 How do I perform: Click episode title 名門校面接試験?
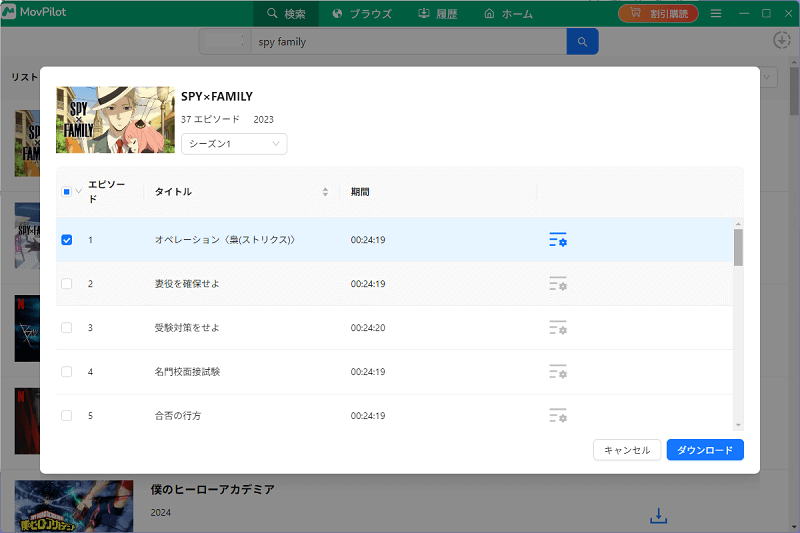click(187, 371)
